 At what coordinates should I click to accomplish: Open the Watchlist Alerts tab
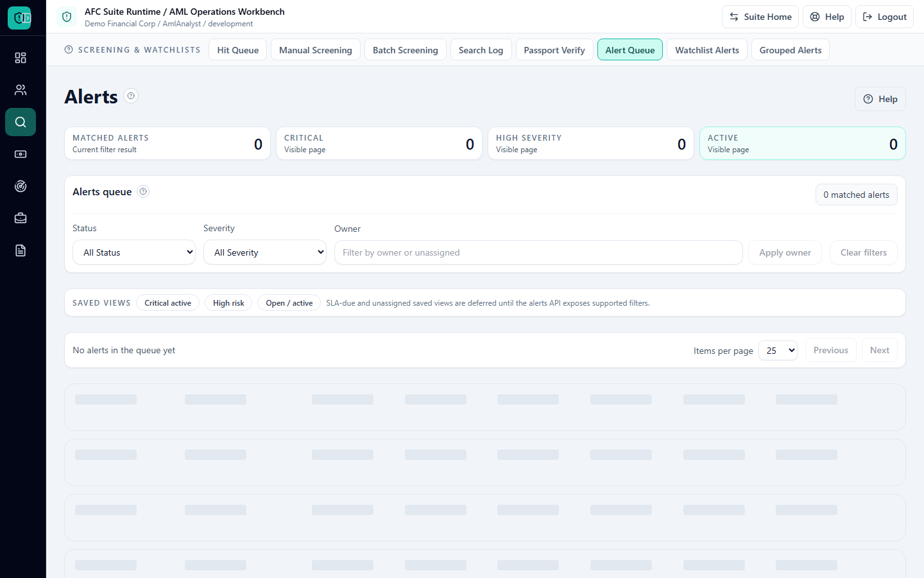tap(707, 50)
